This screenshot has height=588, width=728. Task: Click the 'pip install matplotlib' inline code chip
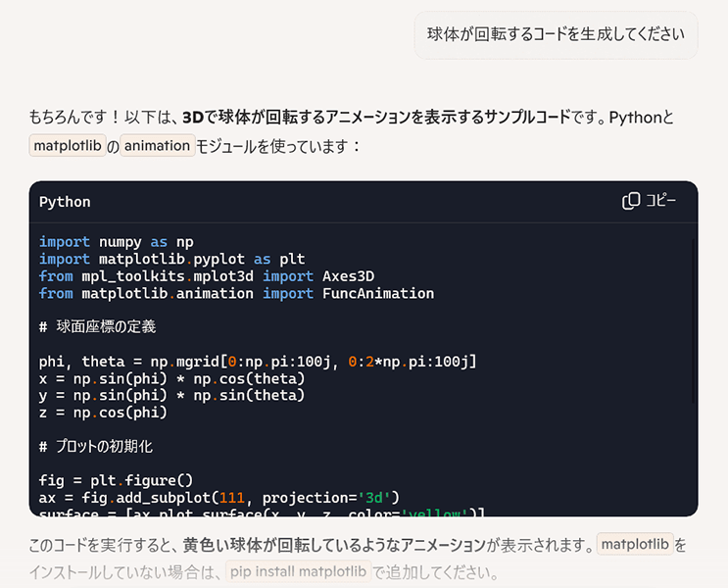[298, 571]
